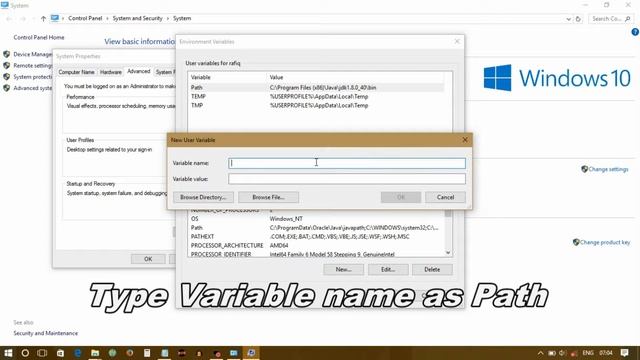Select the user variable Path row
This screenshot has height=360, width=640.
pos(316,87)
